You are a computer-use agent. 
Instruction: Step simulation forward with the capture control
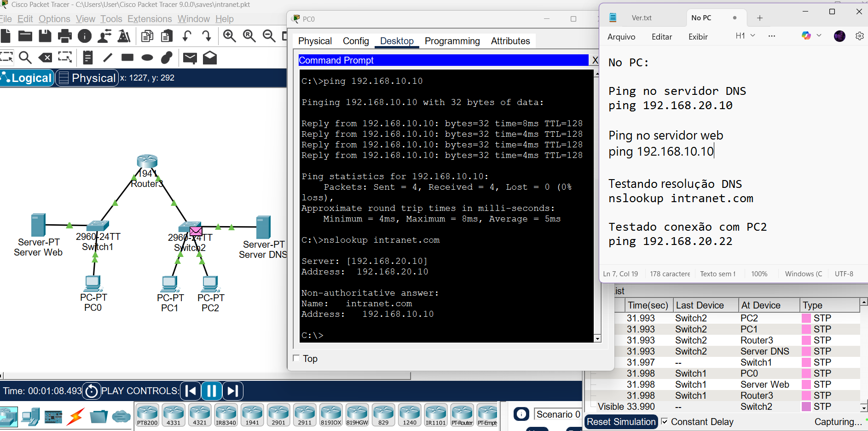click(233, 391)
